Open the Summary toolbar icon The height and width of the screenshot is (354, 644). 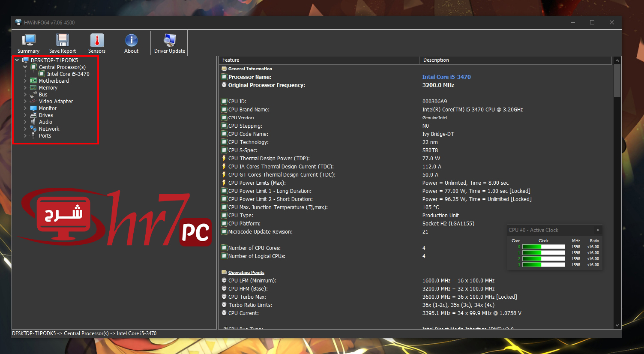(28, 40)
